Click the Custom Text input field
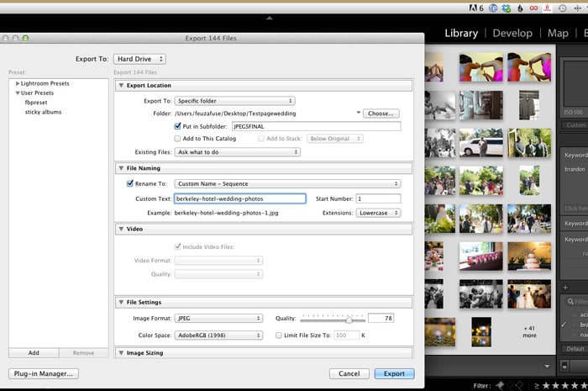Screen dimensions: 588x391 tap(240, 198)
